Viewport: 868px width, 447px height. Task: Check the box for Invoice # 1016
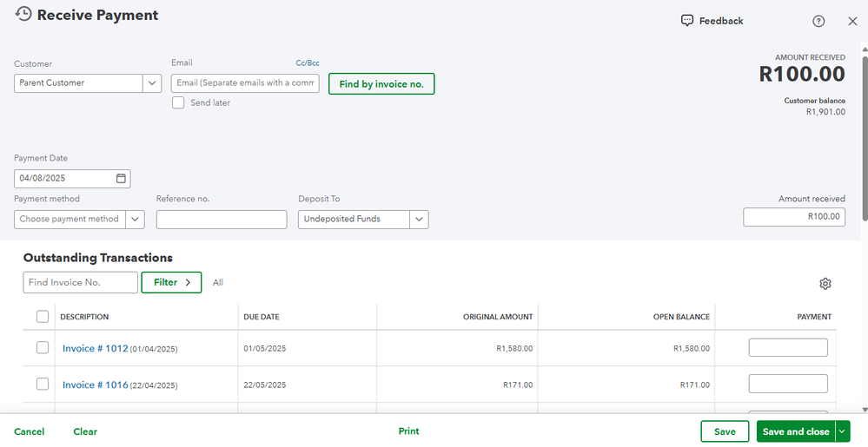43,385
